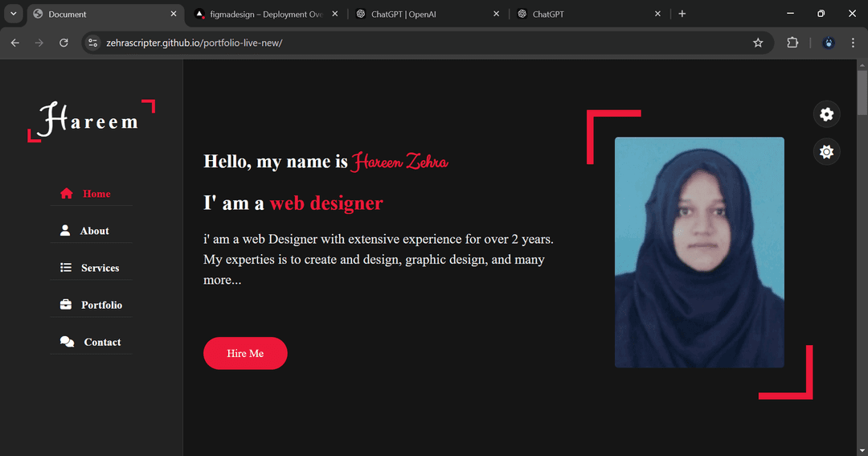Open a new browser tab

pos(682,14)
